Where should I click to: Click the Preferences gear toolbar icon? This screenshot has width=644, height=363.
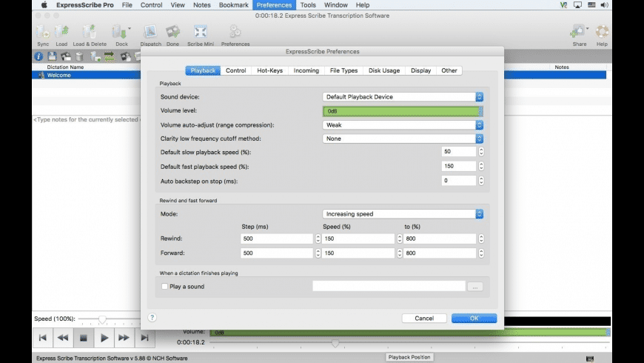[235, 32]
